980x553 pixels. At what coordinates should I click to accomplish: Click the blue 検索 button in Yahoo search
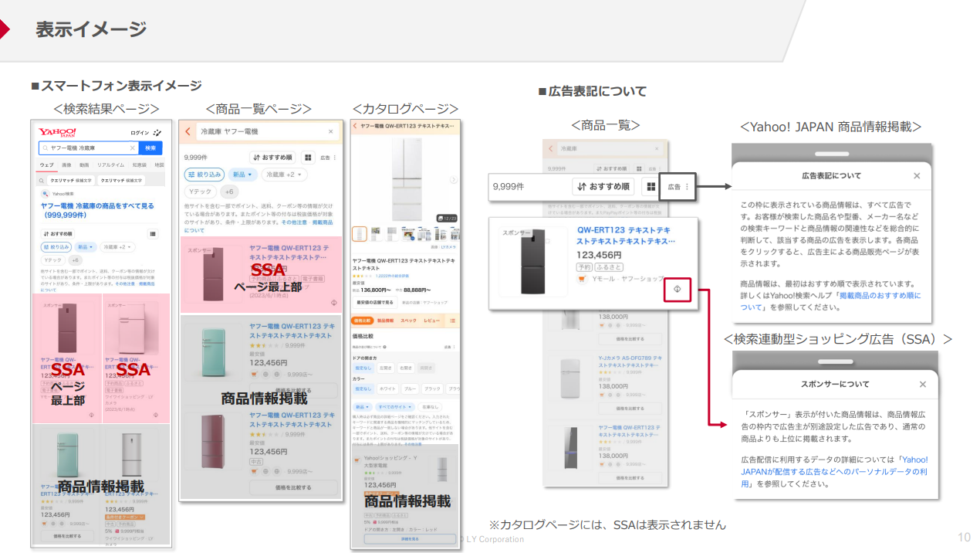(x=150, y=148)
